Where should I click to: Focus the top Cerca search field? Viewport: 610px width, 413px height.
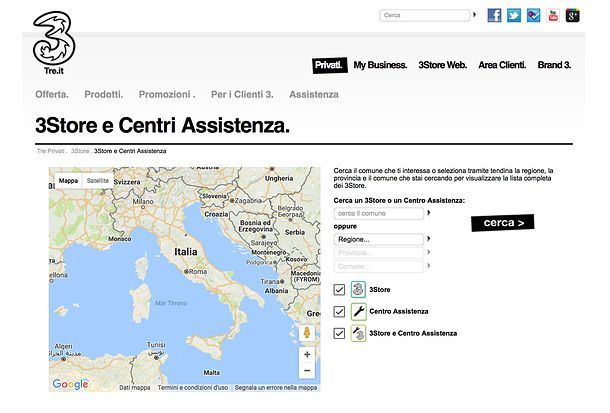tap(424, 15)
